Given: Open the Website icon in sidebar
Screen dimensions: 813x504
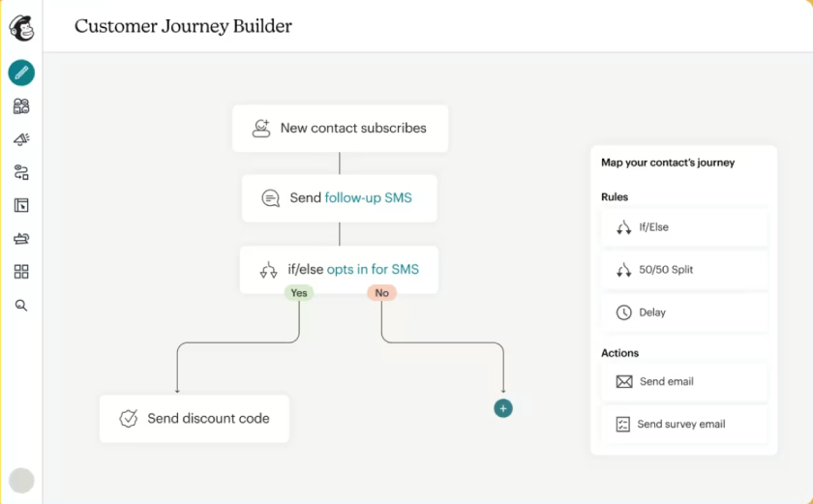Looking at the screenshot, I should [21, 206].
